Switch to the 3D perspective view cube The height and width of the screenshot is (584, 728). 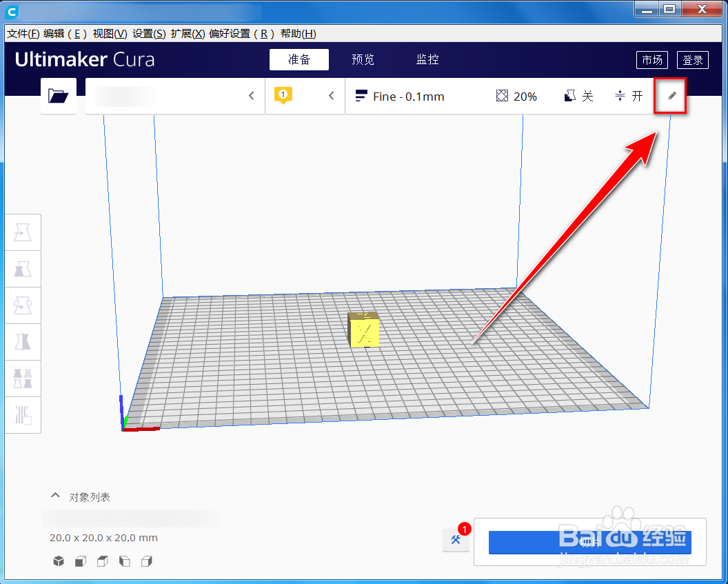click(x=59, y=561)
